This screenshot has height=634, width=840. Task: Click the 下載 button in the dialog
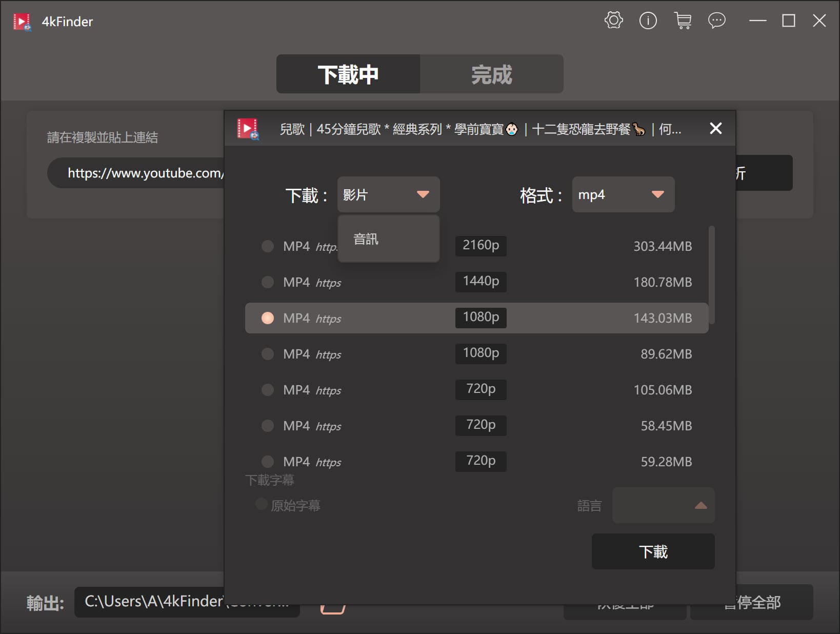point(653,551)
